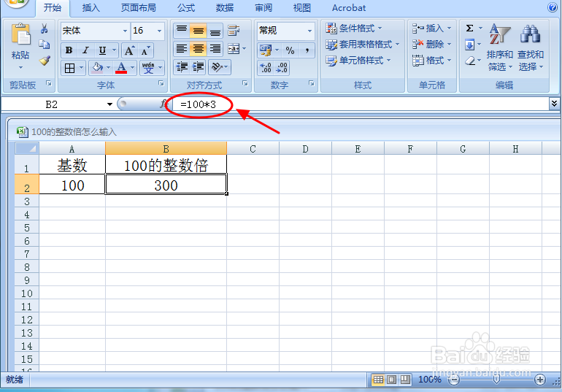This screenshot has height=392, width=562.
Task: Switch to the 数据 tab
Action: [225, 7]
